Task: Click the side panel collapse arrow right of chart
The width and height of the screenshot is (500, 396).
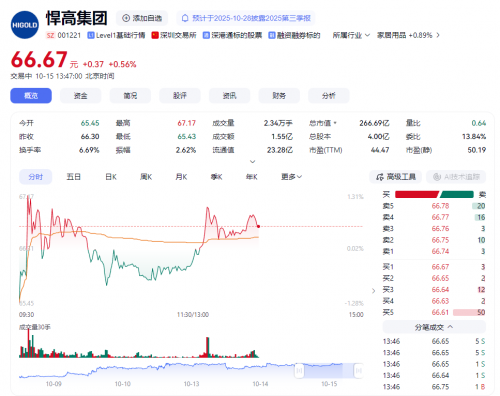Action: (x=373, y=291)
